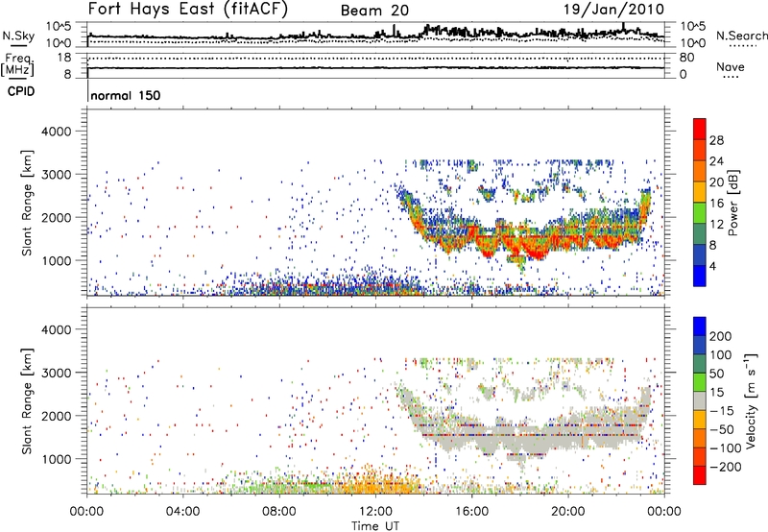Click the blue top of the velocity colorbar
The height and width of the screenshot is (532, 768).
[700, 326]
